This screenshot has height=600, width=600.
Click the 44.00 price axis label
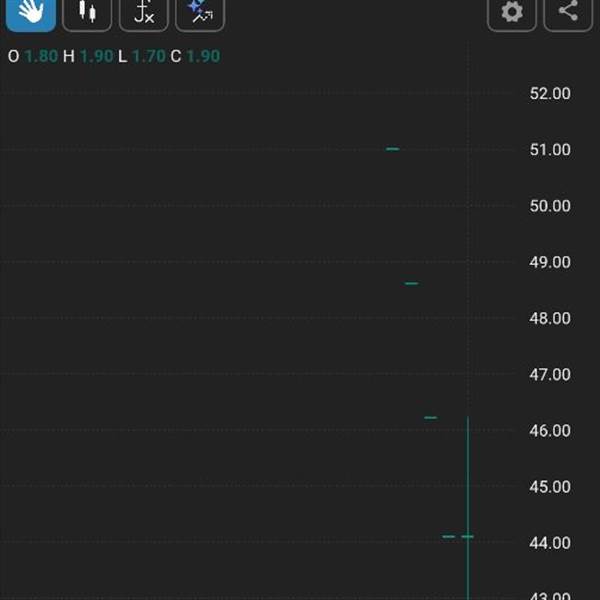click(550, 543)
